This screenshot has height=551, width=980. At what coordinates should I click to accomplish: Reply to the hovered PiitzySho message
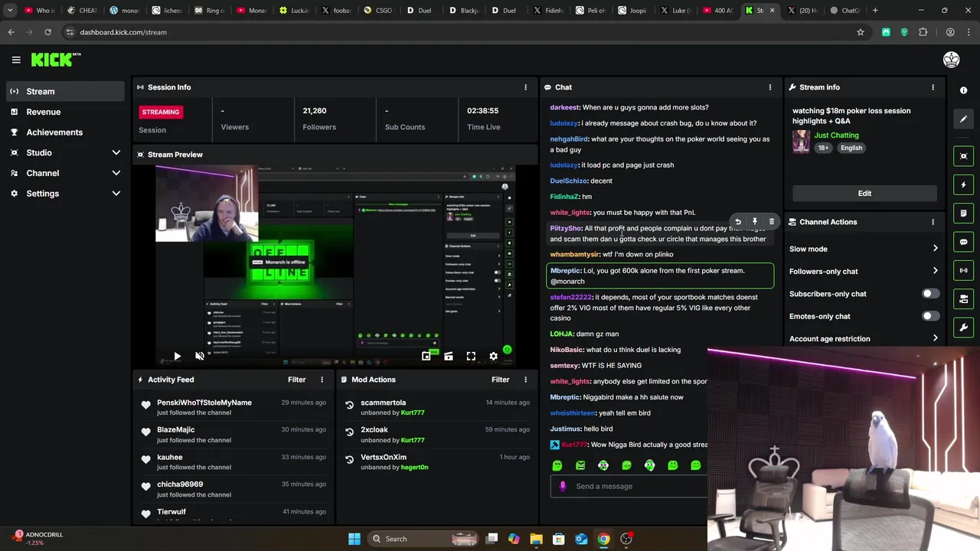click(x=738, y=222)
